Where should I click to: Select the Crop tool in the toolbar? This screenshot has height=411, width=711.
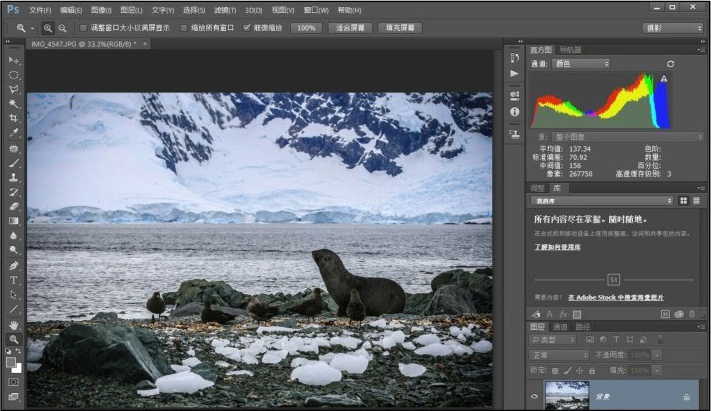(x=14, y=118)
